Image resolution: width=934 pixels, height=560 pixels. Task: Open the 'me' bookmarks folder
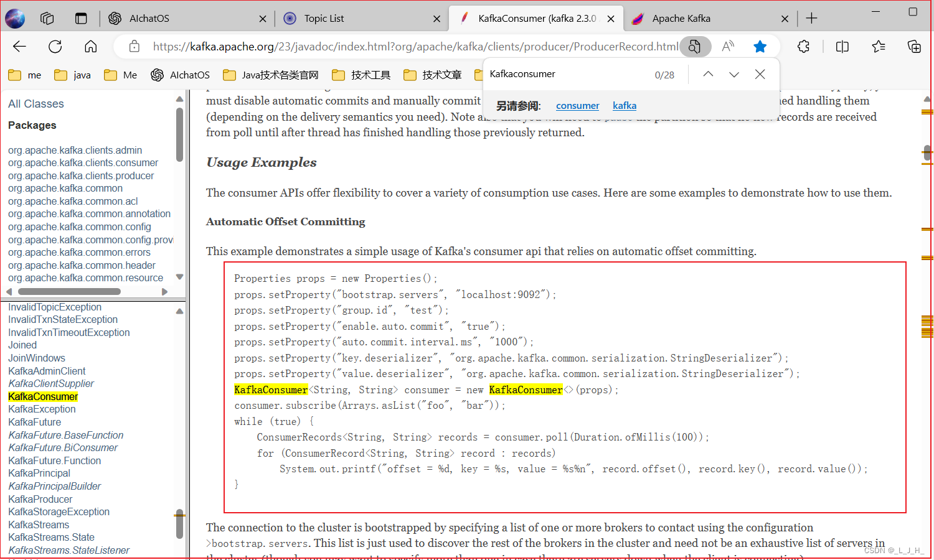[25, 75]
